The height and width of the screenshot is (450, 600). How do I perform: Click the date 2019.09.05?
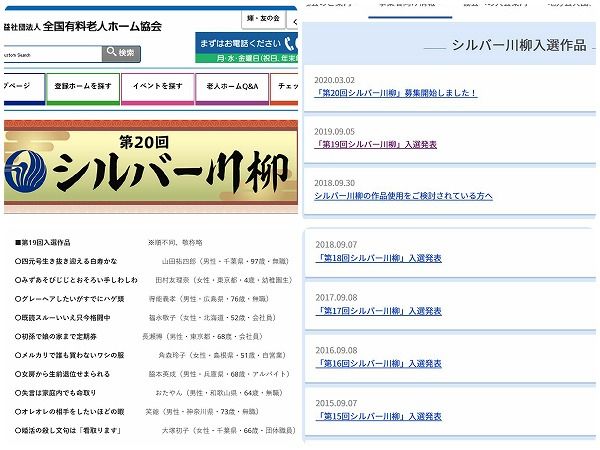pos(334,132)
